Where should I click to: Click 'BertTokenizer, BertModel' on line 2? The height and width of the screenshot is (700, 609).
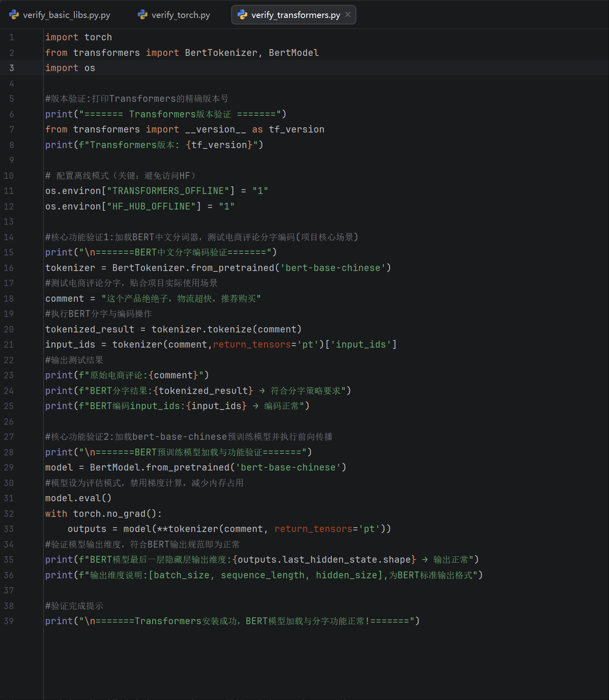pyautogui.click(x=252, y=53)
